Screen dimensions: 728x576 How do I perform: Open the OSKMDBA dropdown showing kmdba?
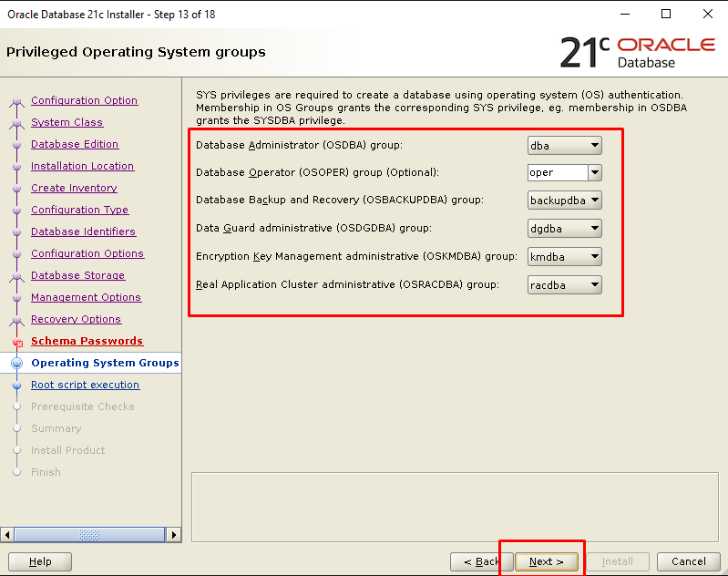(565, 257)
